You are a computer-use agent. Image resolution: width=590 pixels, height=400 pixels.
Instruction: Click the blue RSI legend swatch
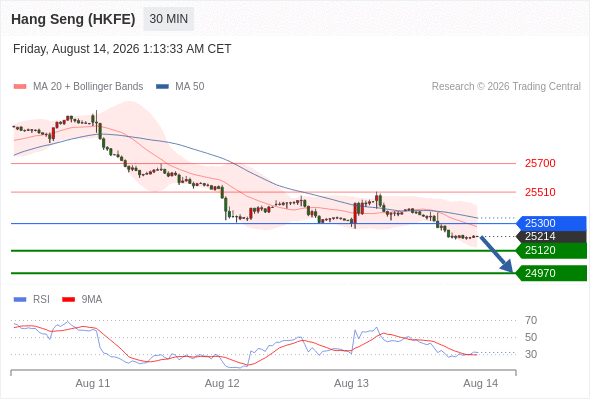pos(20,300)
